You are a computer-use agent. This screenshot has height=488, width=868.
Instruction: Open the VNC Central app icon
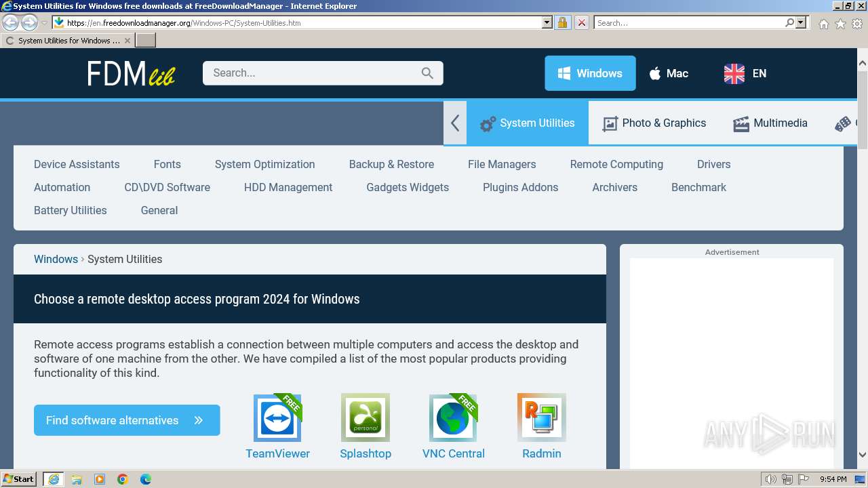tap(454, 418)
